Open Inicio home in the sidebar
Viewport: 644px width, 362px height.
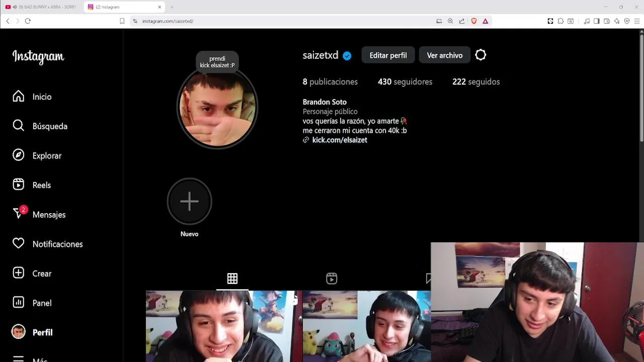[x=32, y=97]
